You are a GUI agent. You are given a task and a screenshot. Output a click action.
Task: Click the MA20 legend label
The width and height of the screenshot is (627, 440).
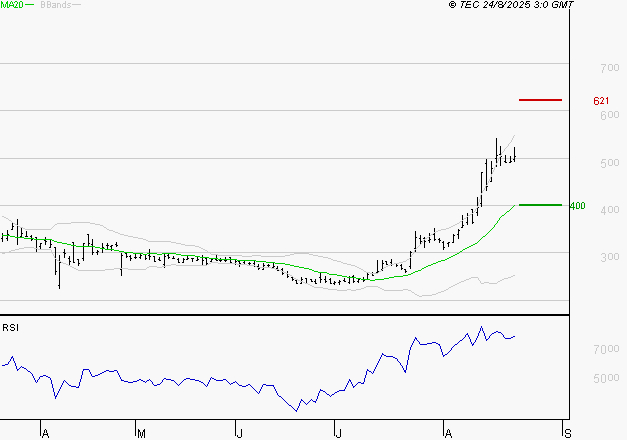point(11,5)
